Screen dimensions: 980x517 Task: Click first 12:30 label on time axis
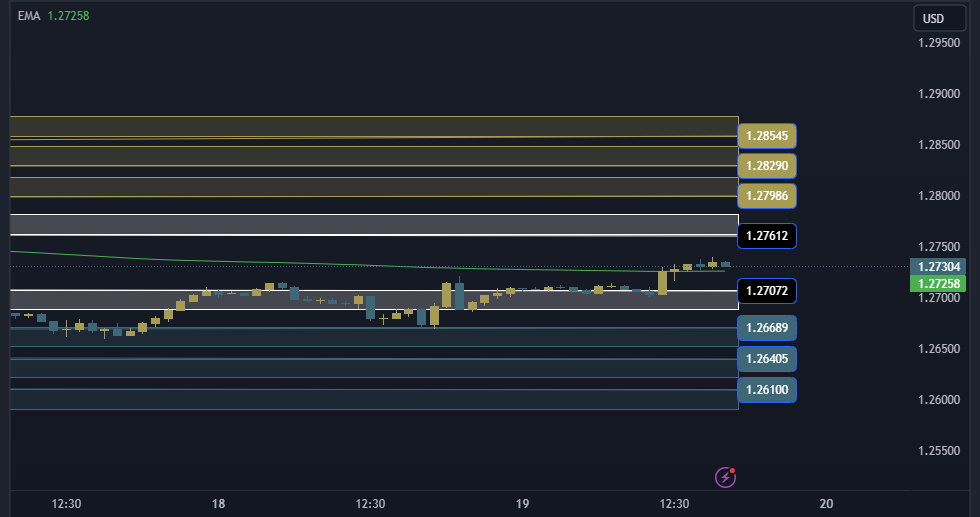point(66,503)
